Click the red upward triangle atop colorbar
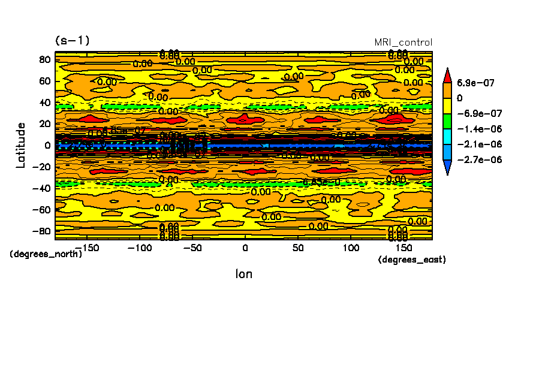This screenshot has width=542, height=392. (447, 76)
